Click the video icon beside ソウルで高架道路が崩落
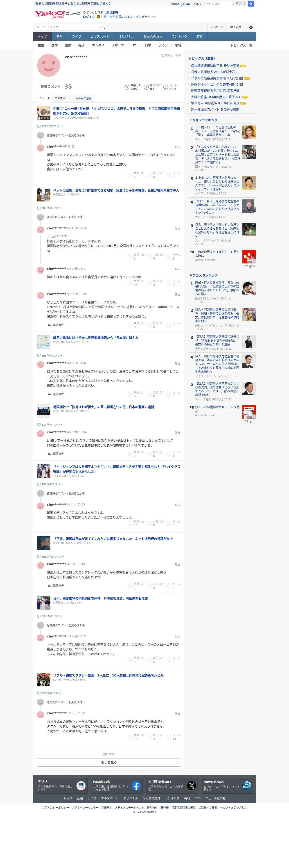The image size is (289, 868). point(241,78)
